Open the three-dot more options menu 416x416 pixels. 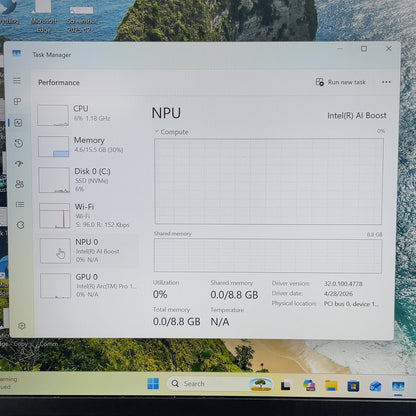pos(386,82)
